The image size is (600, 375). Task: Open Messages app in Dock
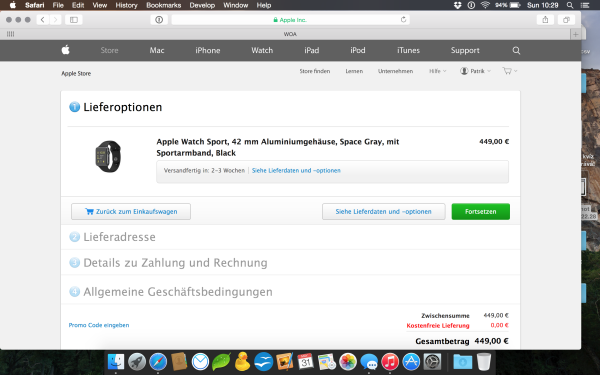point(369,362)
